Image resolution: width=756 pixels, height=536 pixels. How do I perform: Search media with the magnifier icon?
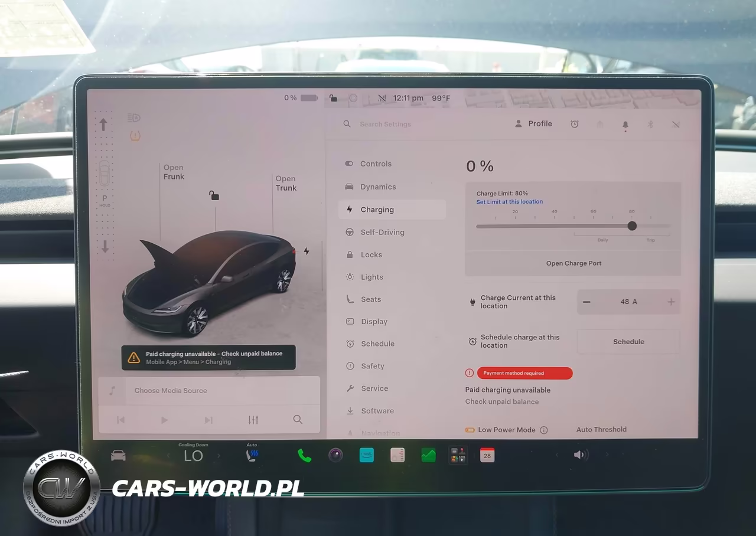pyautogui.click(x=298, y=420)
